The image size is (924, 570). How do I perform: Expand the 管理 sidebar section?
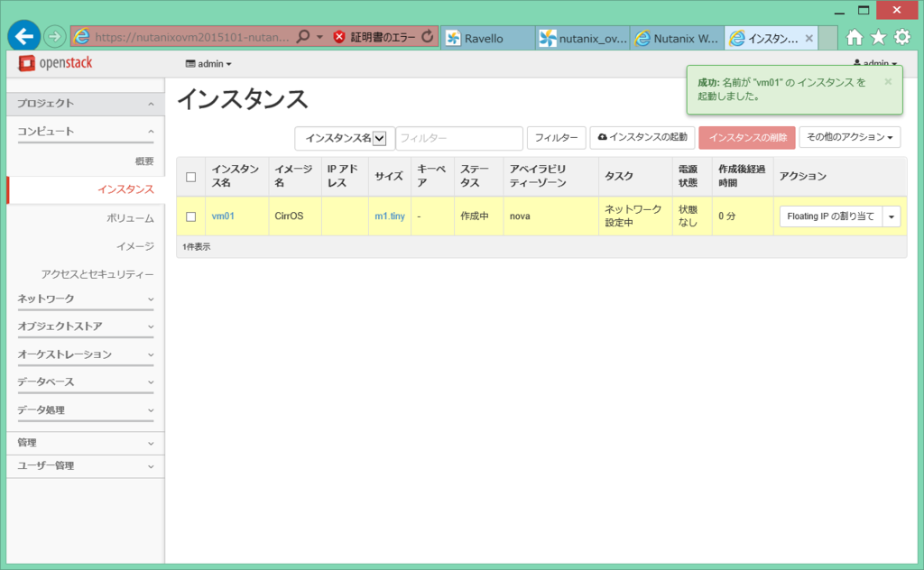(x=86, y=443)
